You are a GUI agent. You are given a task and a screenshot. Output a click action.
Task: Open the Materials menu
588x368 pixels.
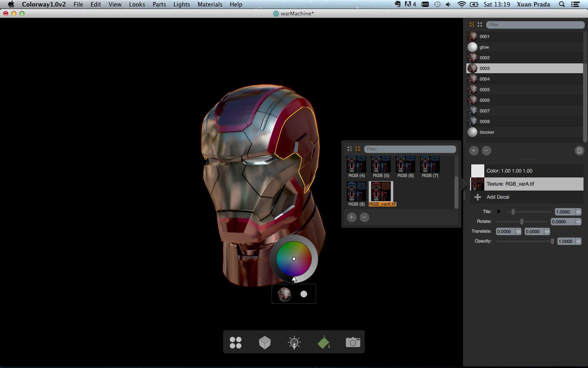210,4
